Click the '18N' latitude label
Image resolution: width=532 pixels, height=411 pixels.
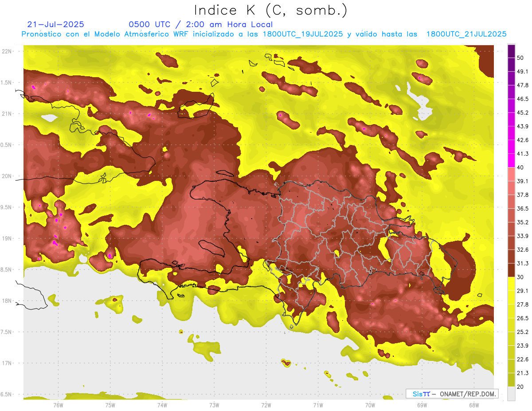click(8, 301)
